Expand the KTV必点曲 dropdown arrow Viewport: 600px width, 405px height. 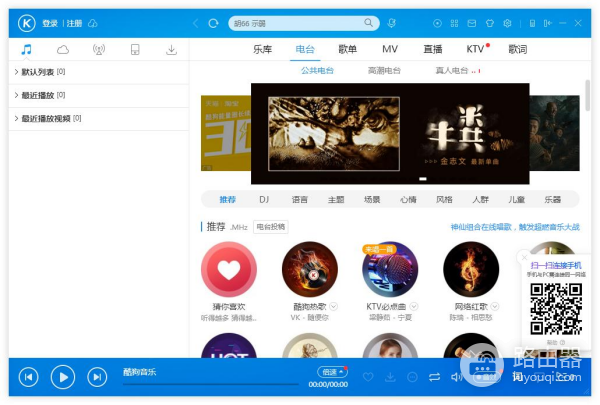414,306
